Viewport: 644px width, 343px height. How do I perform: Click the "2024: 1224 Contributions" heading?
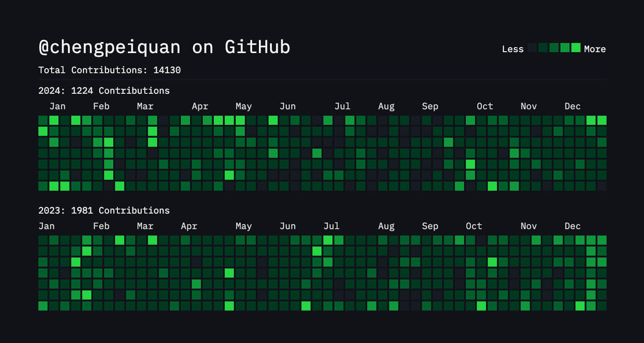point(104,91)
